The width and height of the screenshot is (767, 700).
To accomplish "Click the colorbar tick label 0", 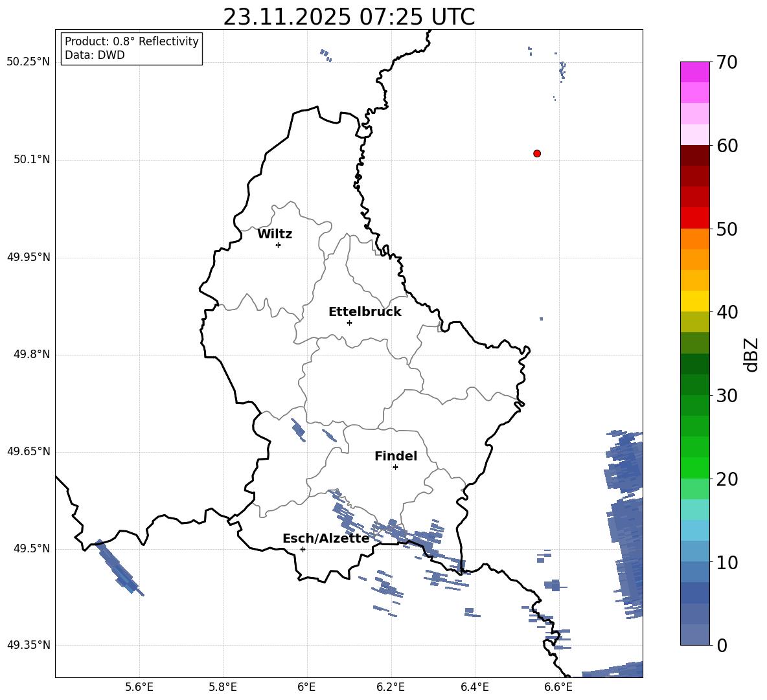I will [x=722, y=646].
